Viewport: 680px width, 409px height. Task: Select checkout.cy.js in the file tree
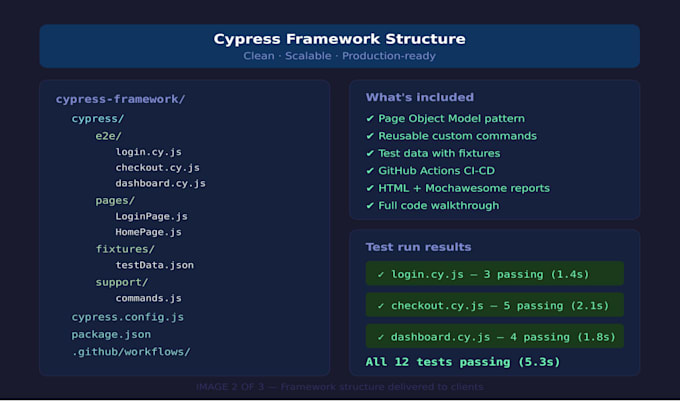157,167
